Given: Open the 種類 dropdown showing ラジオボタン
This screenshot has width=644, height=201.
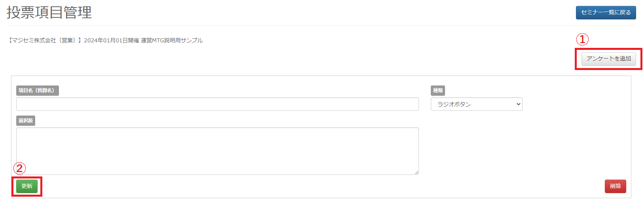Looking at the screenshot, I should tap(476, 104).
